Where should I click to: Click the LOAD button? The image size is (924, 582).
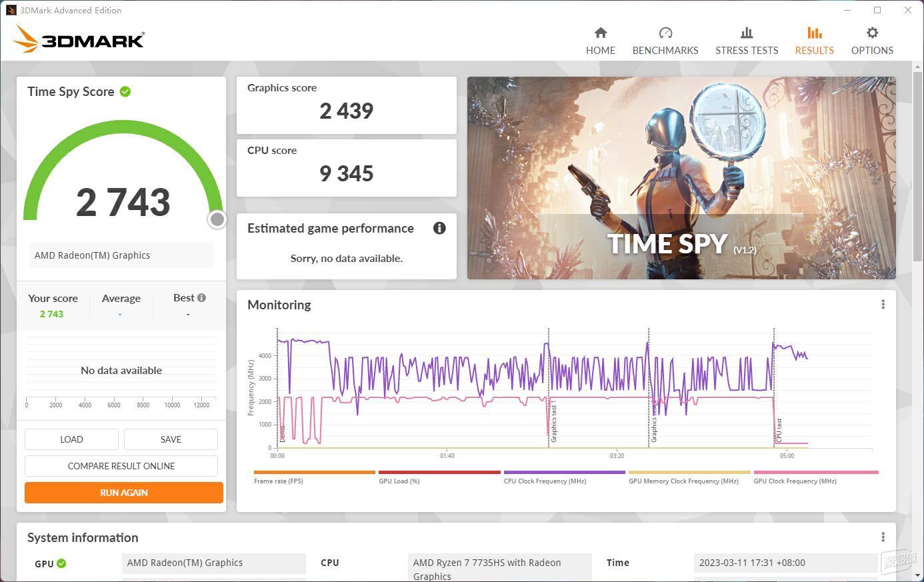pos(71,439)
